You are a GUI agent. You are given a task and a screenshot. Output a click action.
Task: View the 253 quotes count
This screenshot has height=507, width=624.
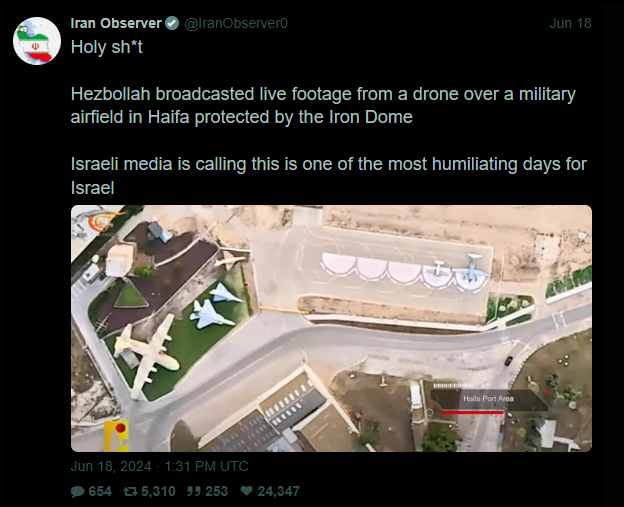point(216,491)
